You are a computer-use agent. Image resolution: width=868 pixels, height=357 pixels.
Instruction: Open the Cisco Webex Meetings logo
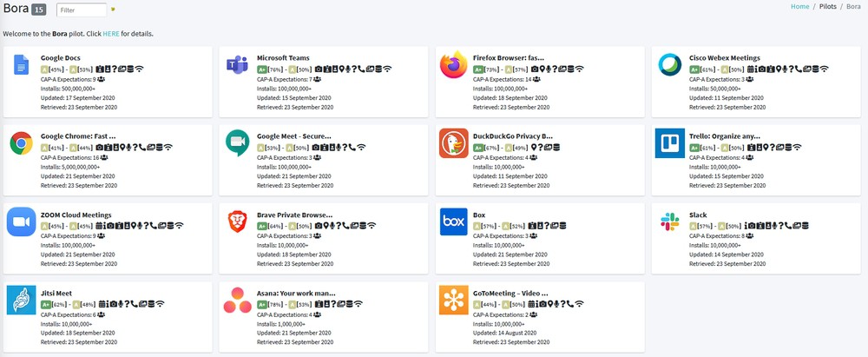click(669, 65)
